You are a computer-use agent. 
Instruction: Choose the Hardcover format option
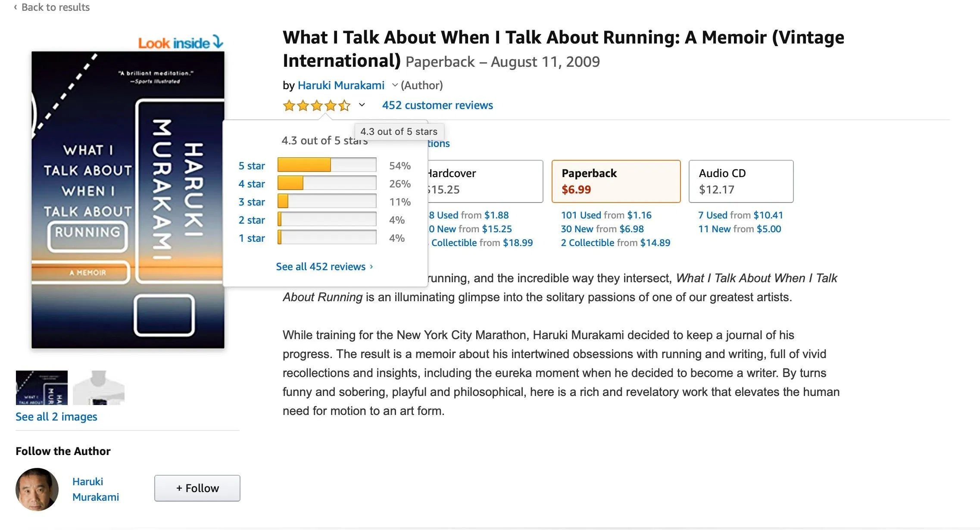(x=485, y=181)
